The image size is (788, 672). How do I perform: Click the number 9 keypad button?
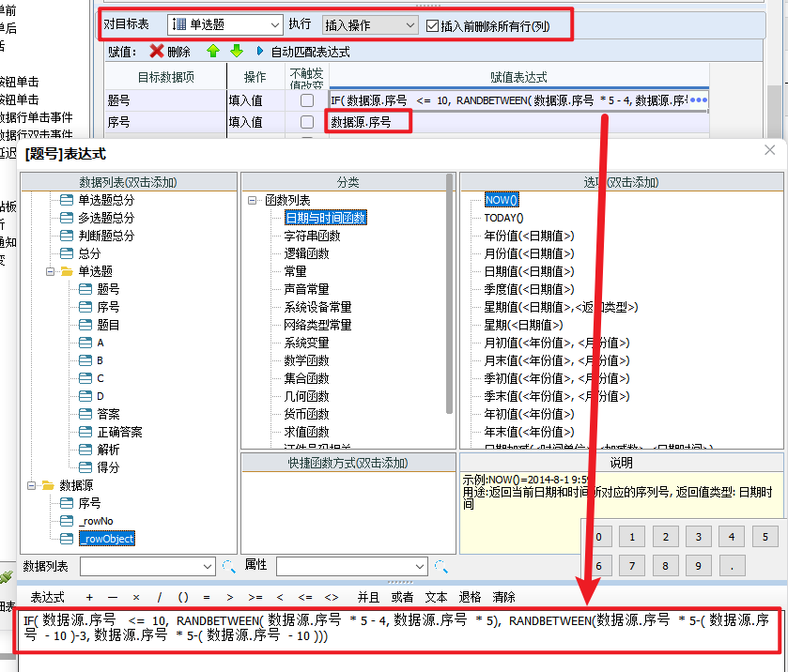[698, 566]
